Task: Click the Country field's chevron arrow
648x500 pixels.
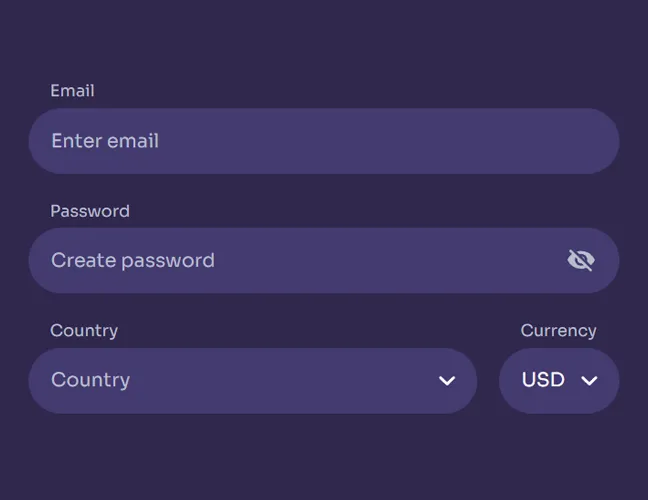Action: click(447, 380)
